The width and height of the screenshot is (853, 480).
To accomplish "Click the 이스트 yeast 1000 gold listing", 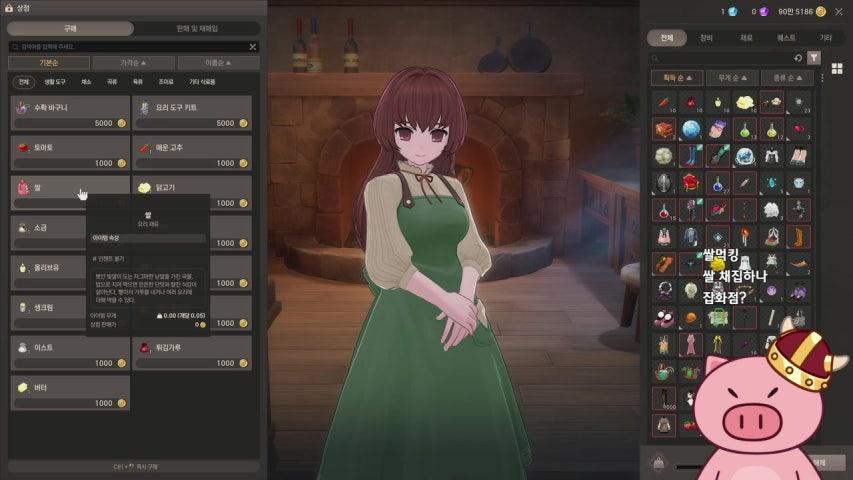I will click(70, 353).
